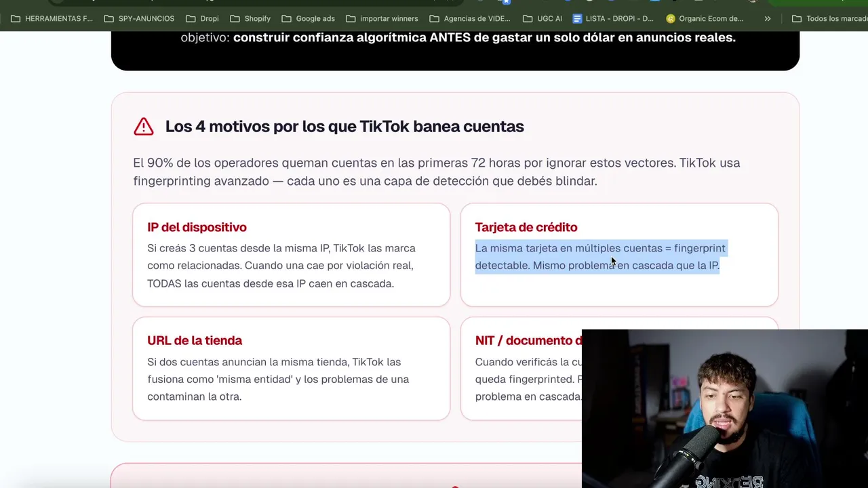Viewport: 868px width, 488px height.
Task: Click the text 'fingerprinting avanzado'
Action: coord(200,181)
